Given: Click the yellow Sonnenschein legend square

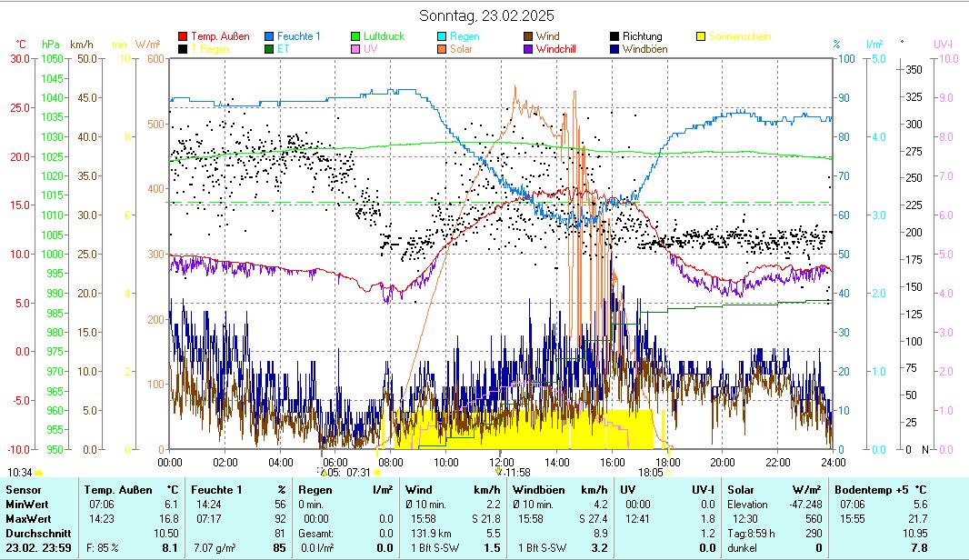Looking at the screenshot, I should pos(702,36).
